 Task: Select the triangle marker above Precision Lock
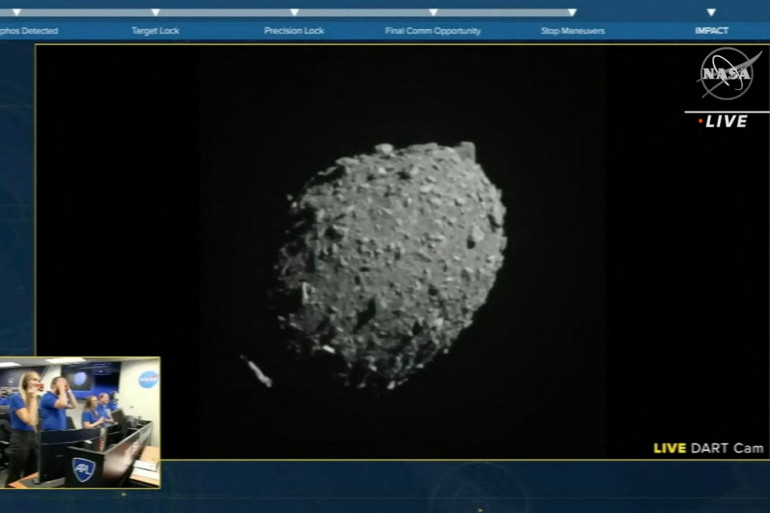point(294,12)
